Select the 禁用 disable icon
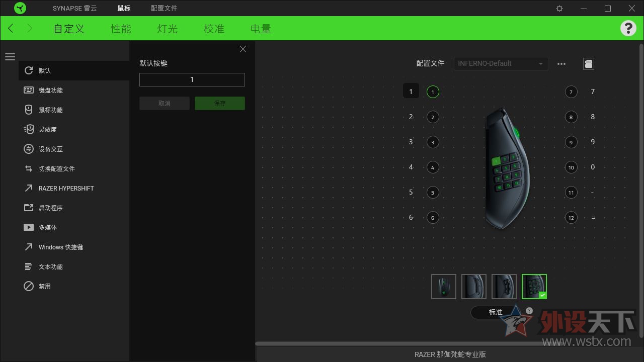The width and height of the screenshot is (644, 362). tap(29, 287)
